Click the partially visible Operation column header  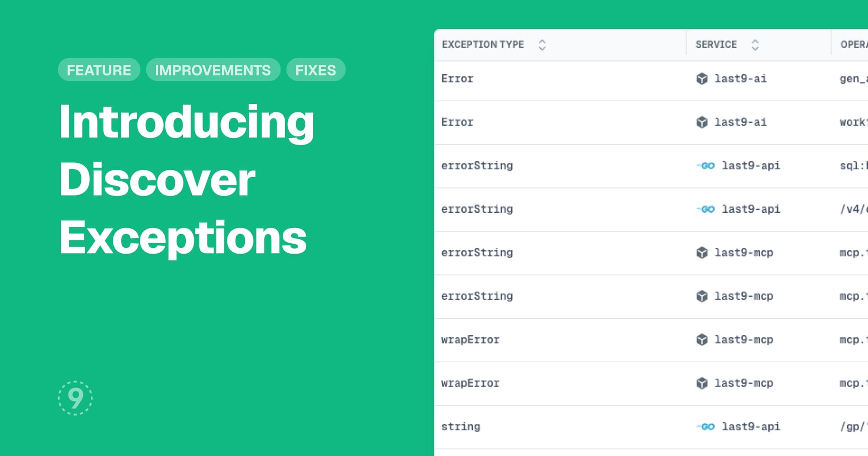853,44
